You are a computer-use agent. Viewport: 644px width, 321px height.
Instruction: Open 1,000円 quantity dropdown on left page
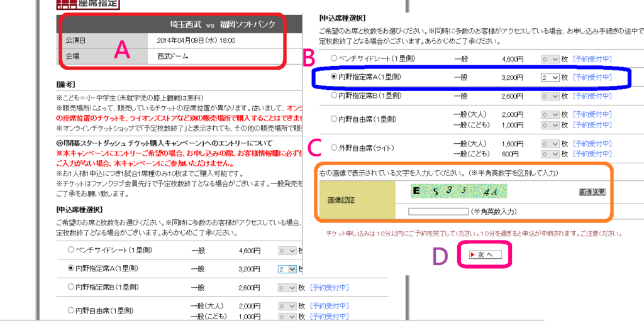point(287,316)
